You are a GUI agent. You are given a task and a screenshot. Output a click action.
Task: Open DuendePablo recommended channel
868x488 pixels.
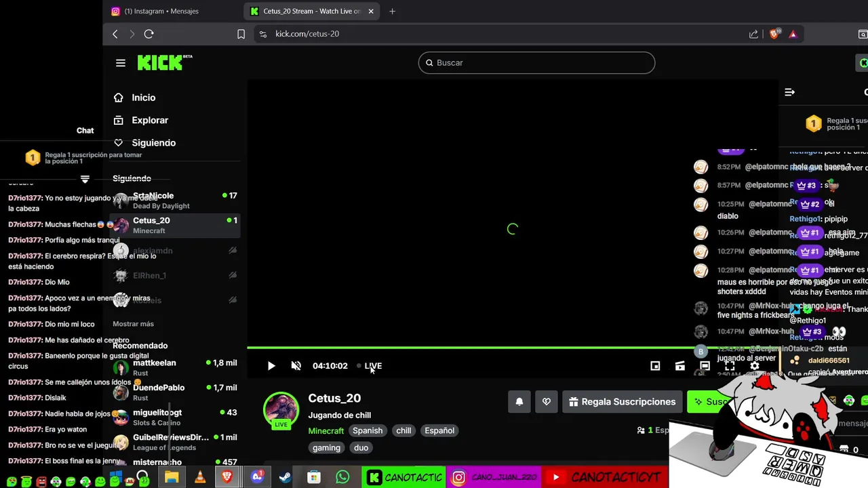pos(175,392)
